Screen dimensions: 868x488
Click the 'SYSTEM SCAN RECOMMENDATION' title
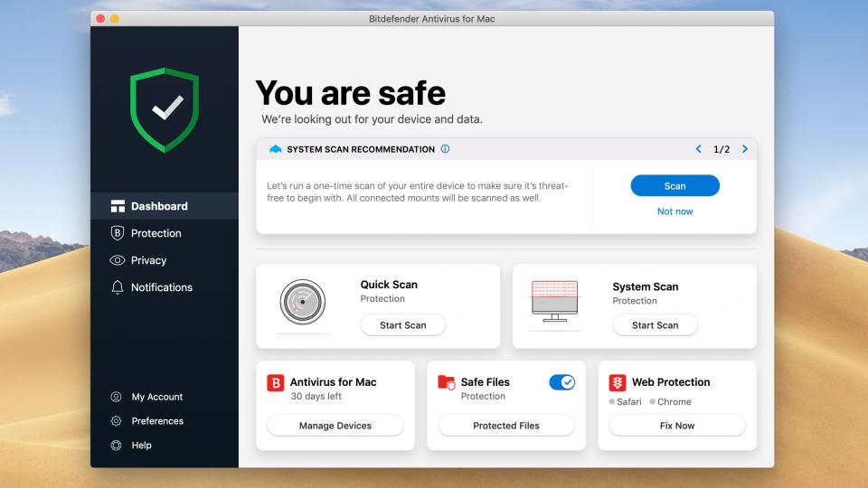coord(361,149)
